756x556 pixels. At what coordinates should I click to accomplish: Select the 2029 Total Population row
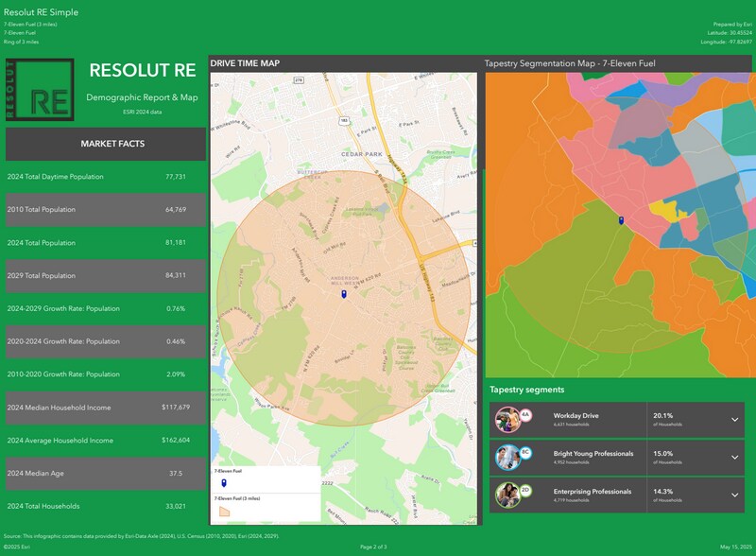tap(105, 275)
